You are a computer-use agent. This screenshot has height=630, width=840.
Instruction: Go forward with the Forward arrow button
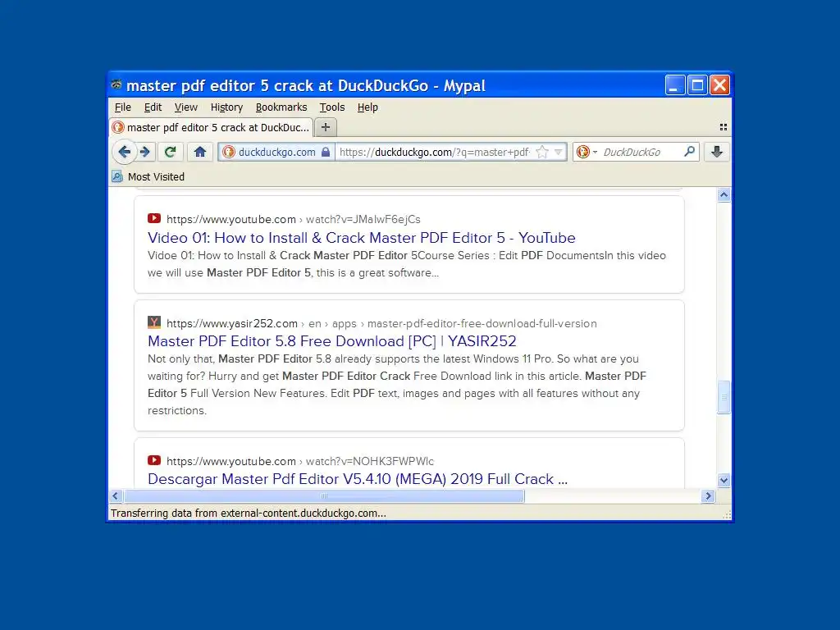[x=145, y=152]
